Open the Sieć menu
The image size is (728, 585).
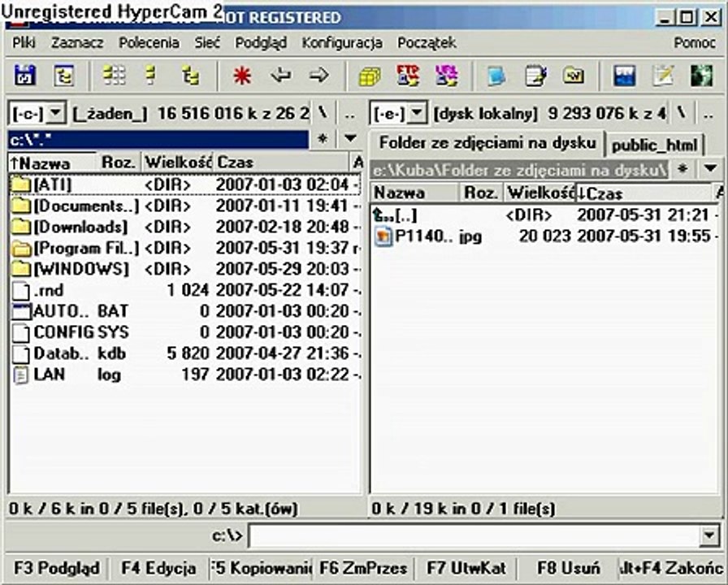coord(206,43)
